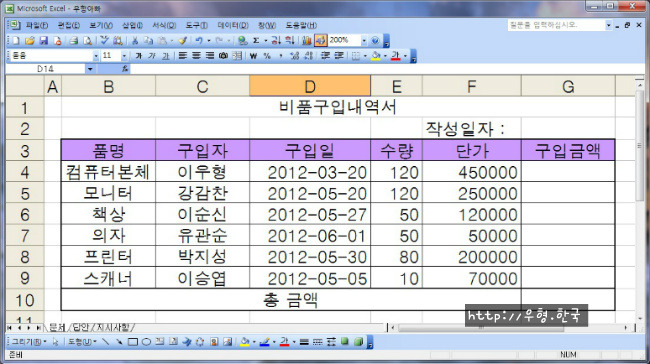The image size is (650, 364).
Task: Insert WordArt from the drawing toolbar
Action: 187,342
